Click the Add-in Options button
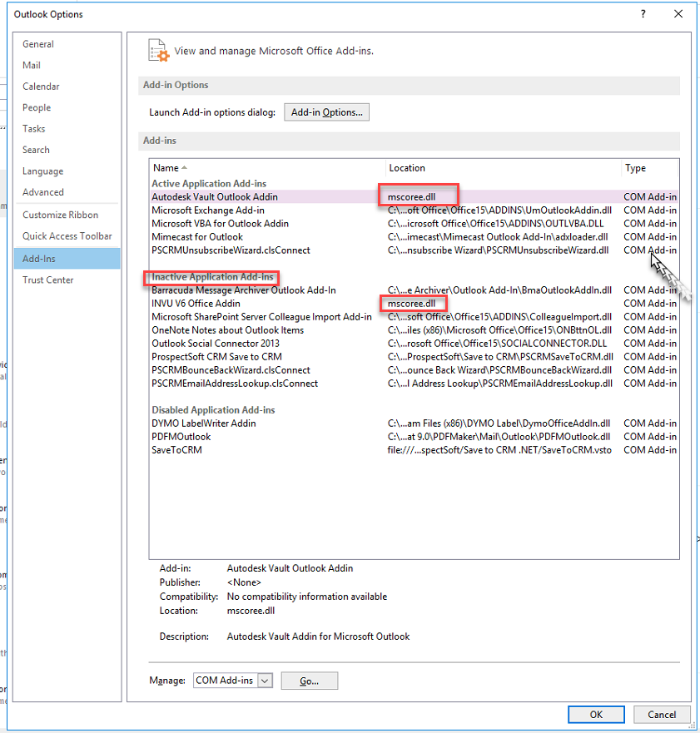Viewport: 700px width, 733px height. pyautogui.click(x=326, y=112)
